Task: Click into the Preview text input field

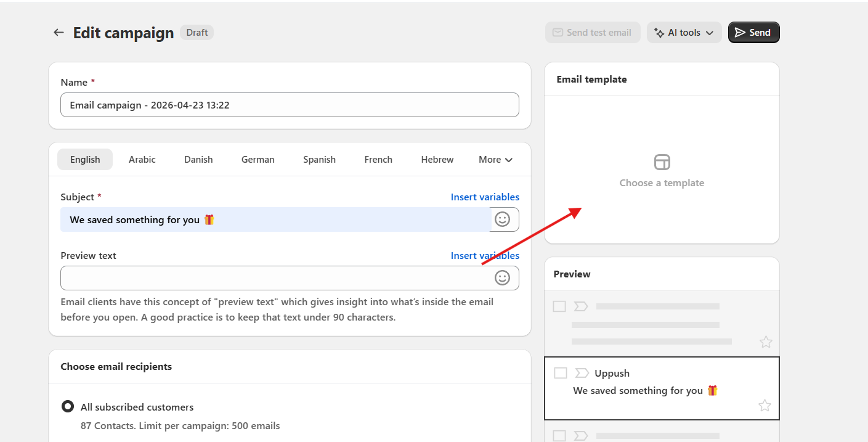Action: tap(274, 278)
